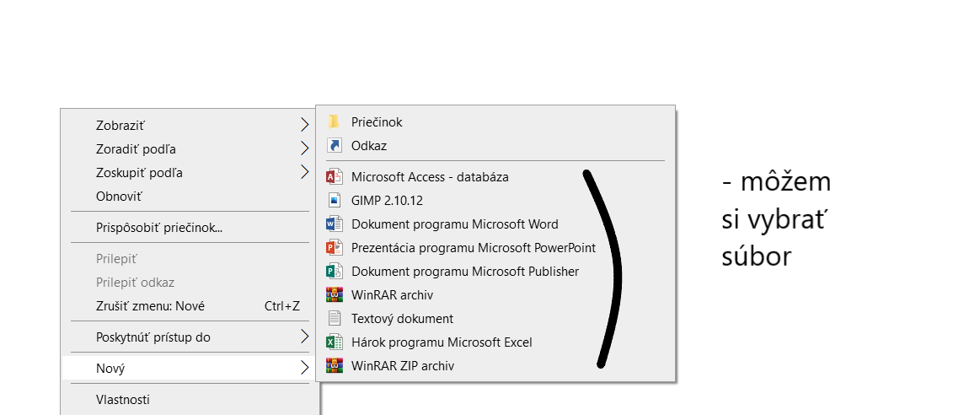Click the icon beside WinRAR ZIP archív
The image size is (980, 415).
(x=335, y=365)
